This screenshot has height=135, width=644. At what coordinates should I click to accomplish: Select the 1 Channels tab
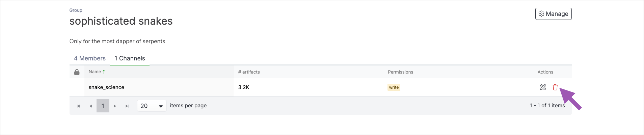point(130,58)
